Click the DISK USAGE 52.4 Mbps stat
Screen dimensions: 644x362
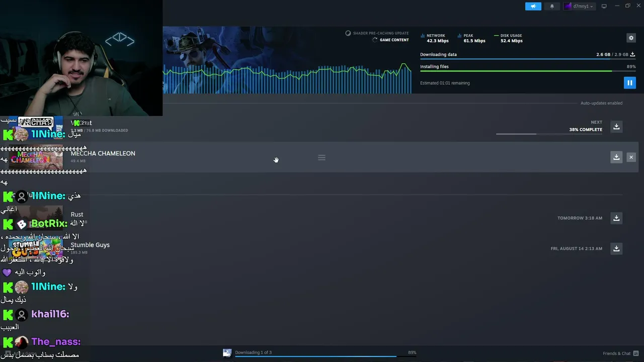tap(508, 38)
